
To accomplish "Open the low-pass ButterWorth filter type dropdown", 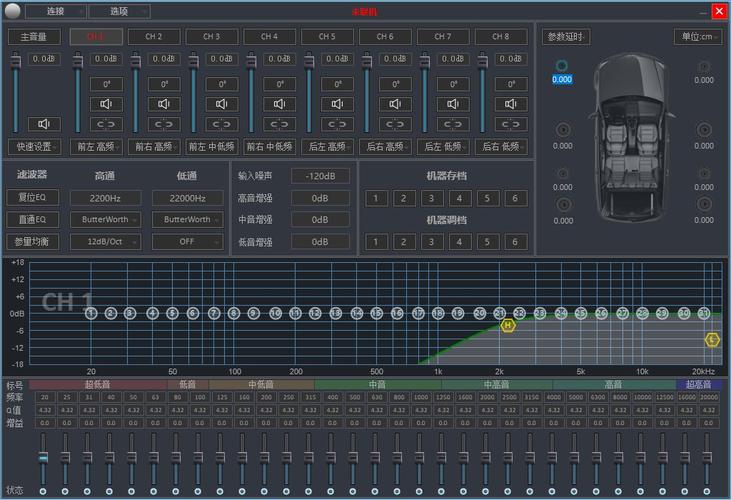I will 187,219.
